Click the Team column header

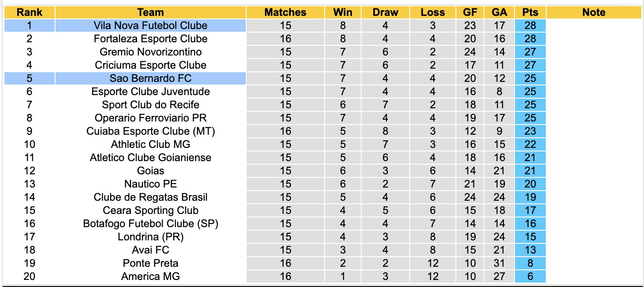(x=151, y=12)
